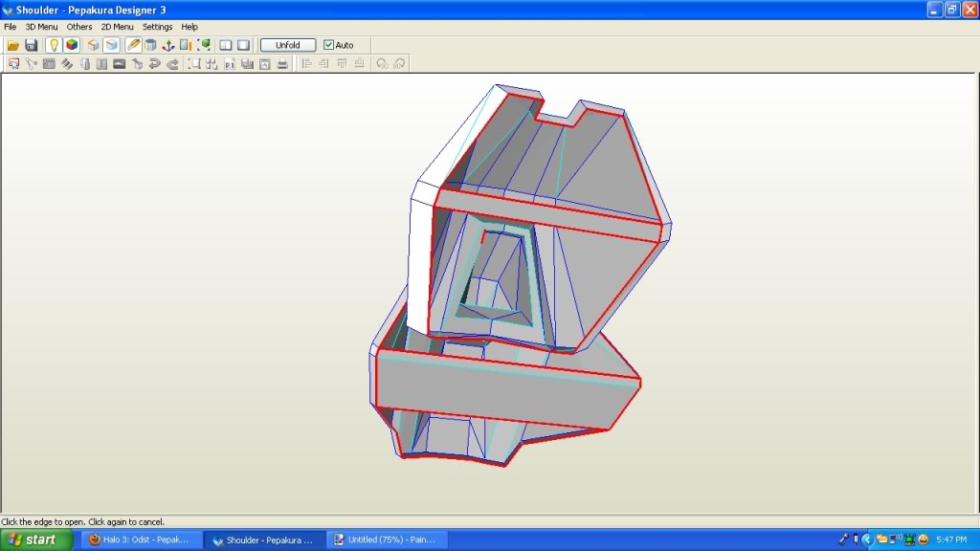Click the blue cylinder icon in toolbar
Image resolution: width=980 pixels, height=551 pixels.
[150, 45]
